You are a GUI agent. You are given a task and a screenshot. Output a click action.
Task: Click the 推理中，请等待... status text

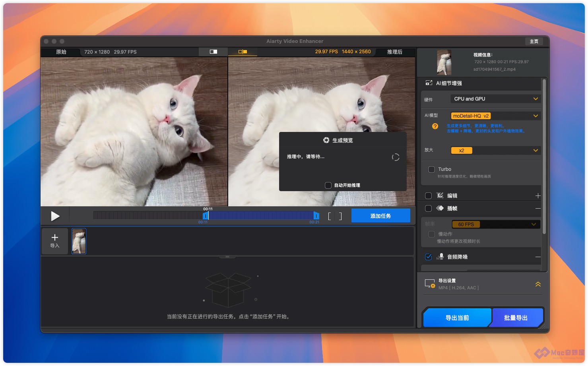(x=306, y=157)
